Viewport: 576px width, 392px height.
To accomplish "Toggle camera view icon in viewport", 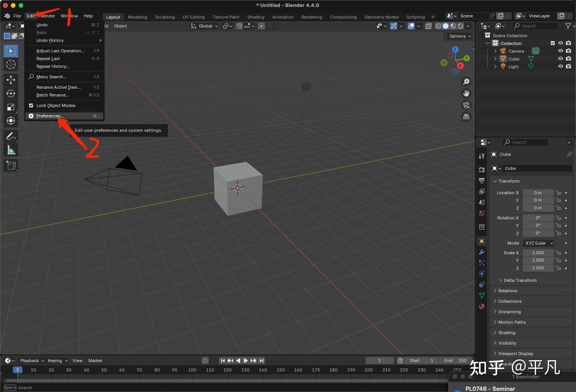I will coord(466,105).
